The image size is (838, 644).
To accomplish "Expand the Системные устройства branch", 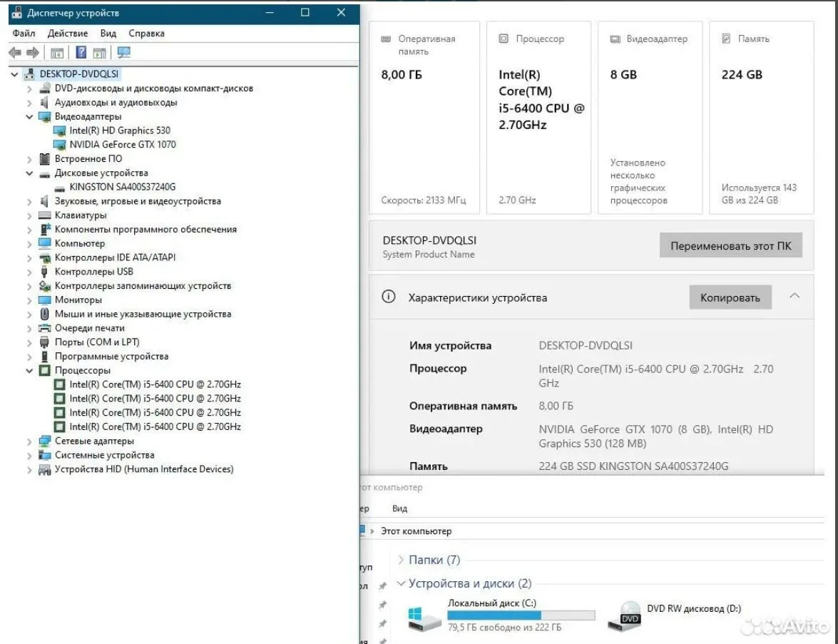I will tap(29, 455).
